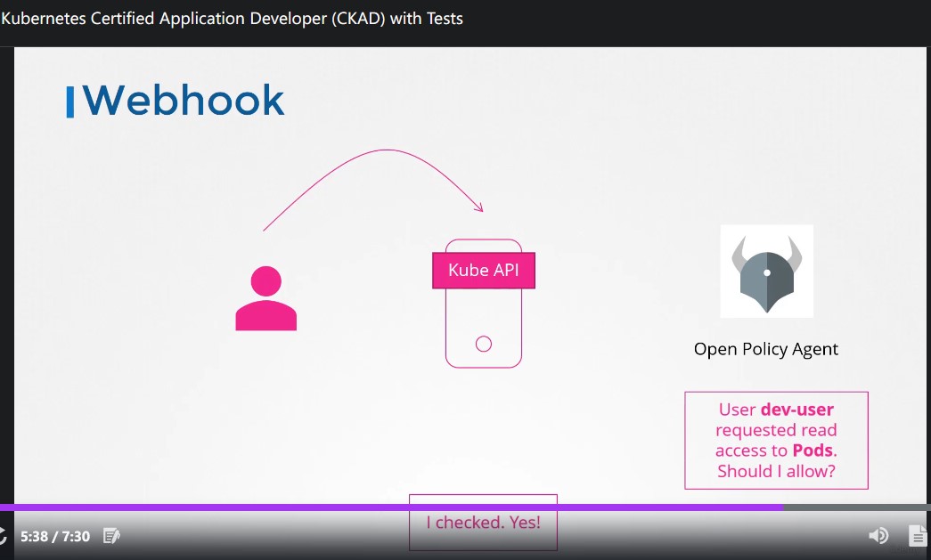931x560 pixels.
Task: Mute the video with the speaker icon
Action: tap(878, 536)
